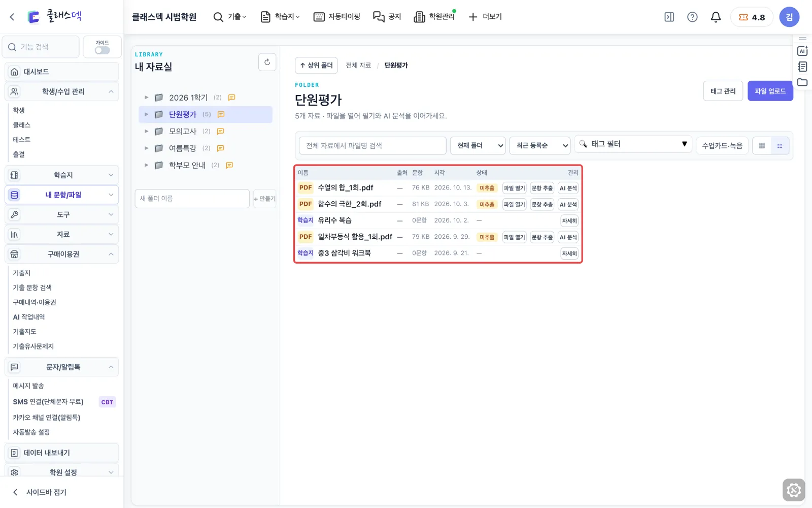
Task: Focus the 전체 자료에서 파일명 검색 field
Action: coord(373,146)
